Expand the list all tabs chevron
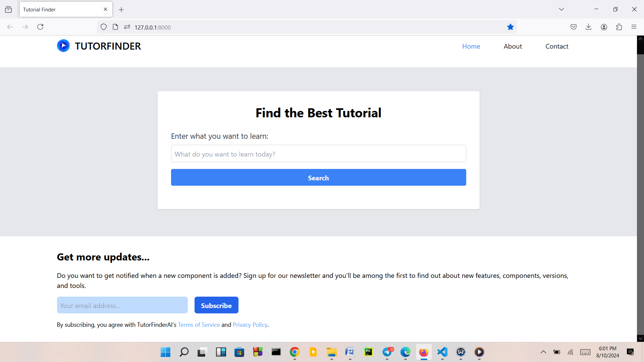The width and height of the screenshot is (644, 362). click(x=561, y=9)
